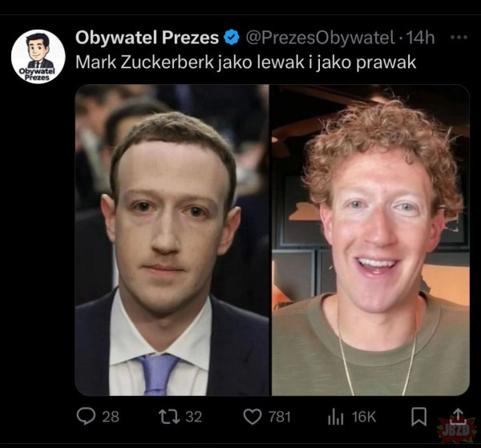Image resolution: width=481 pixels, height=448 pixels.
Task: Open the right photo of curly-haired man
Action: click(x=370, y=240)
